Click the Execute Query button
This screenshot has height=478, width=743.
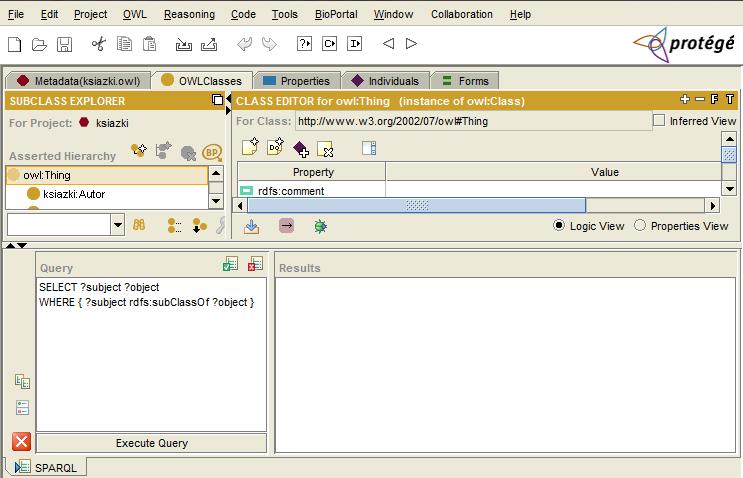click(x=152, y=443)
